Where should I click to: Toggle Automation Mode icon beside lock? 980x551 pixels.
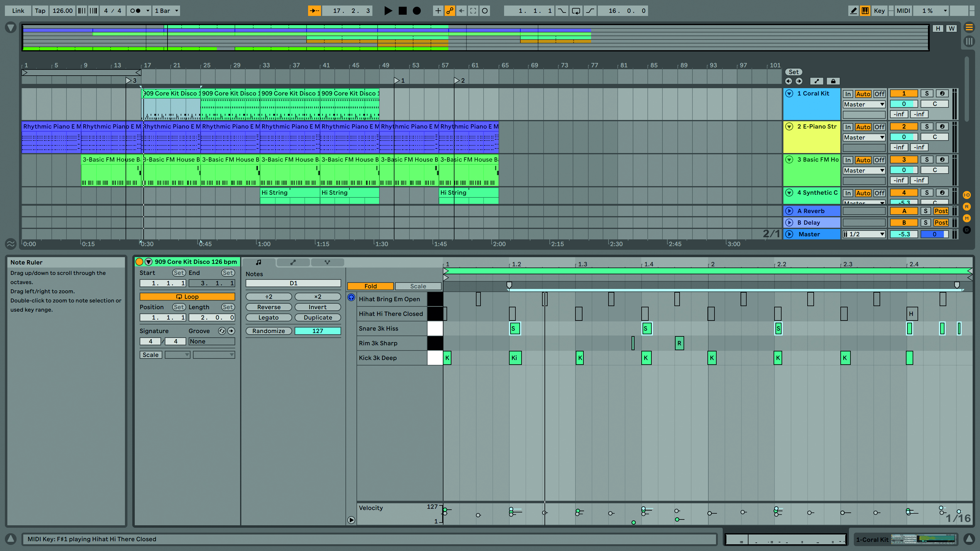click(816, 81)
